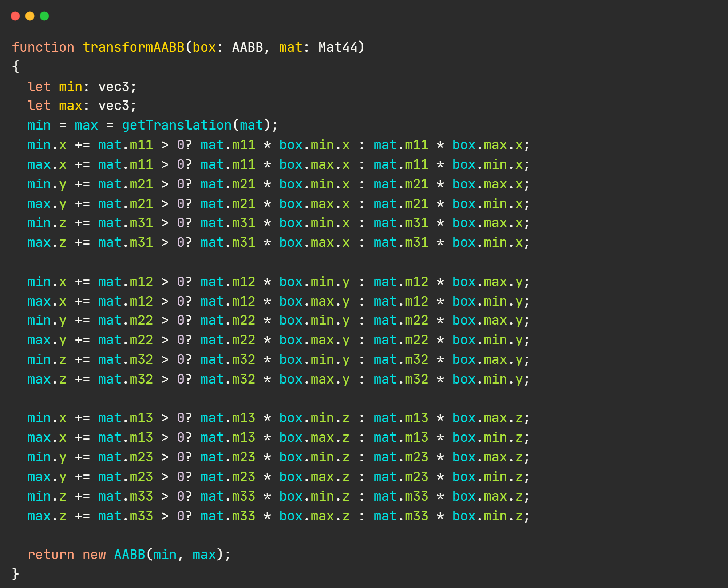Image resolution: width=728 pixels, height=588 pixels.
Task: Click line starting 'max.x += mat.m11'
Action: coord(279,164)
